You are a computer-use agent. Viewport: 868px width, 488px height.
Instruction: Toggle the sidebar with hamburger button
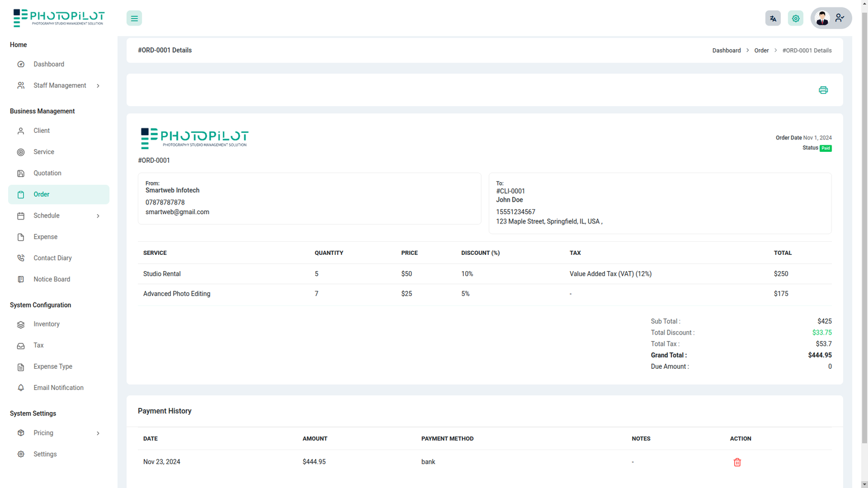[x=134, y=18]
